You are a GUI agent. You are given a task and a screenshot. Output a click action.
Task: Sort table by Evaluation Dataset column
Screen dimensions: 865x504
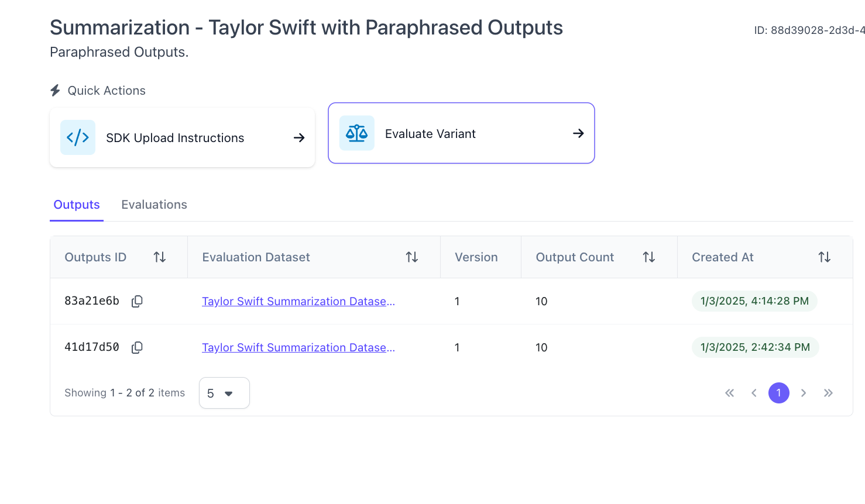point(411,257)
